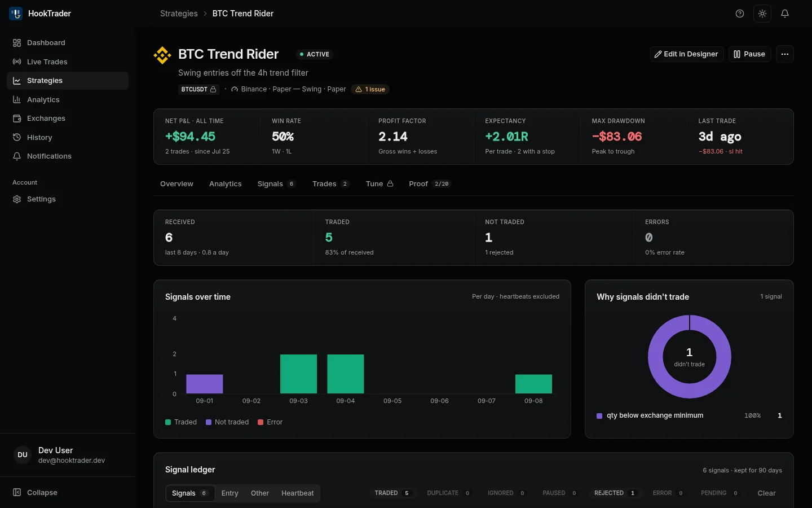Click the purple legend swatch for rejection reason
The width and height of the screenshot is (812, 508).
(x=599, y=416)
